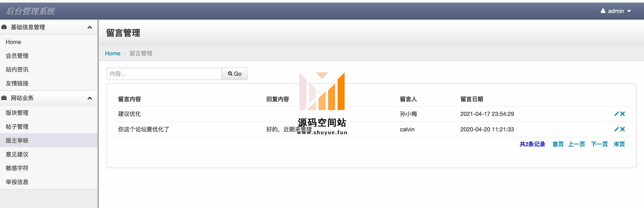
Task: Click the user icon beside admin
Action: point(603,11)
